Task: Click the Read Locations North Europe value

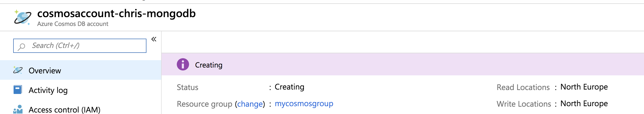Action: 584,87
